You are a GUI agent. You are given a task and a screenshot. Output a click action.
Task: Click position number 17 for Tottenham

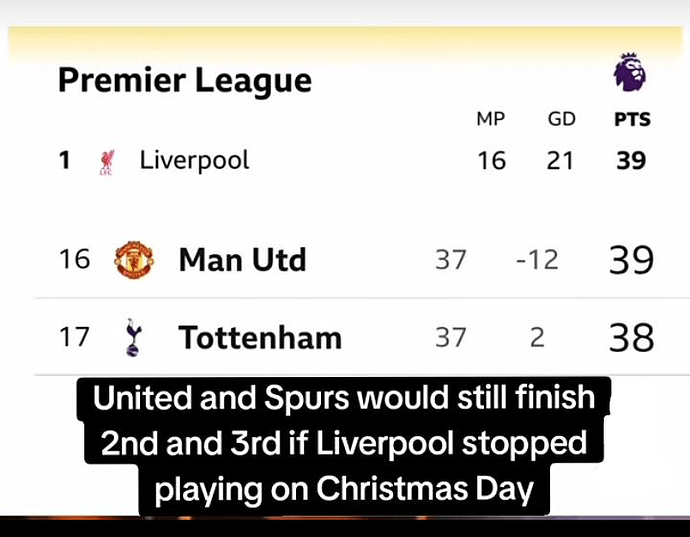pos(74,337)
